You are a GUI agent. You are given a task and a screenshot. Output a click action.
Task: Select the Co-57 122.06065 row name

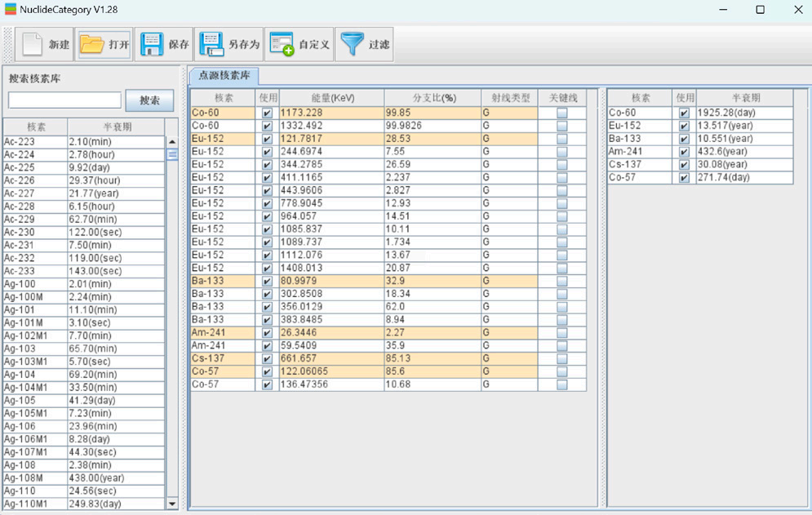click(x=223, y=371)
